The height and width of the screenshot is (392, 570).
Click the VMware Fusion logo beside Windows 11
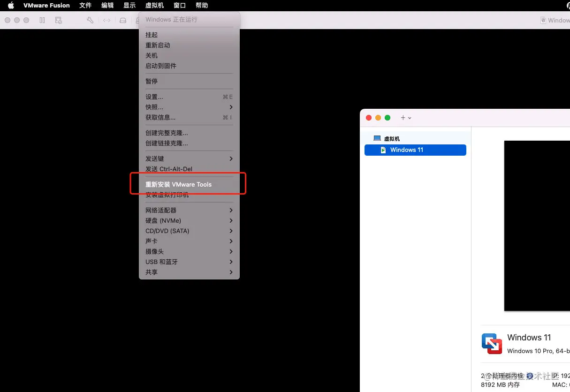[492, 343]
